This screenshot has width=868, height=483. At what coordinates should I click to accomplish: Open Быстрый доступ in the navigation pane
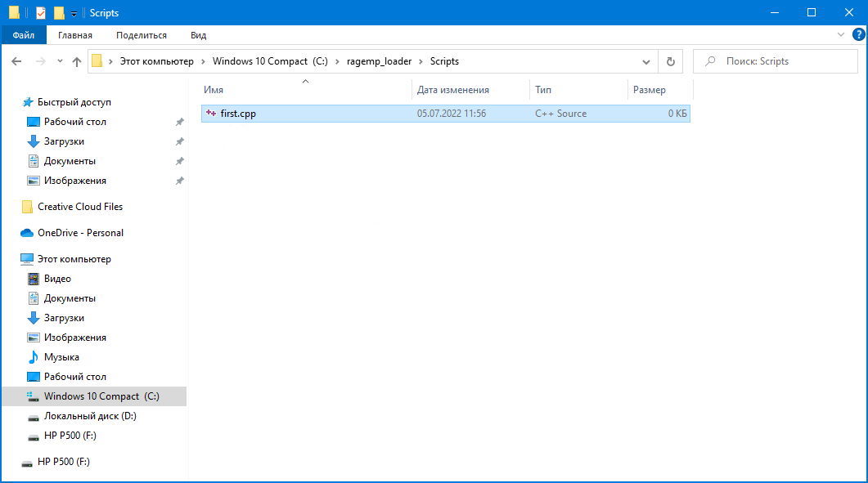click(x=74, y=102)
